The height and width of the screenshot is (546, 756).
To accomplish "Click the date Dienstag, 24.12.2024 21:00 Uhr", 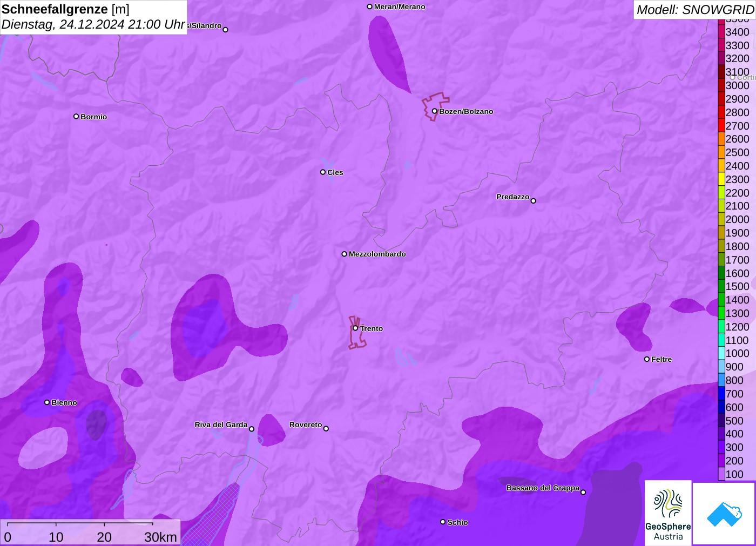I will [x=93, y=24].
